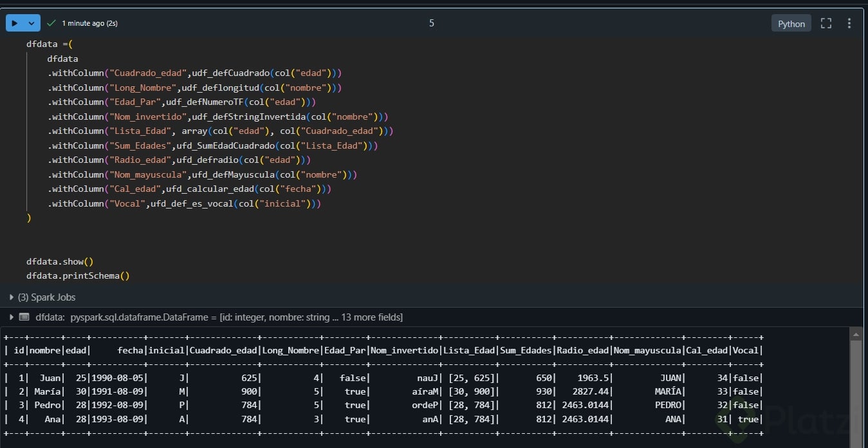Click the '650' Sum_Edades value

click(x=543, y=378)
